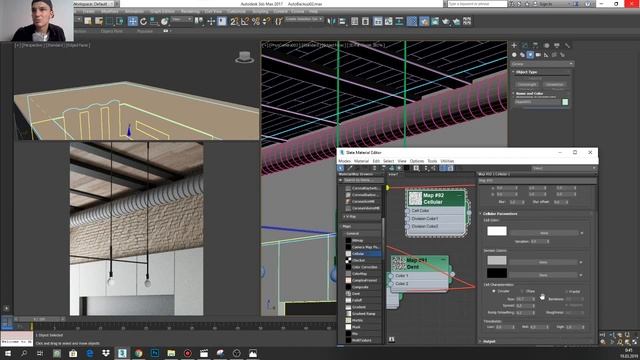Select the Helpers create category
The width and height of the screenshot is (640, 360).
[x=546, y=55]
